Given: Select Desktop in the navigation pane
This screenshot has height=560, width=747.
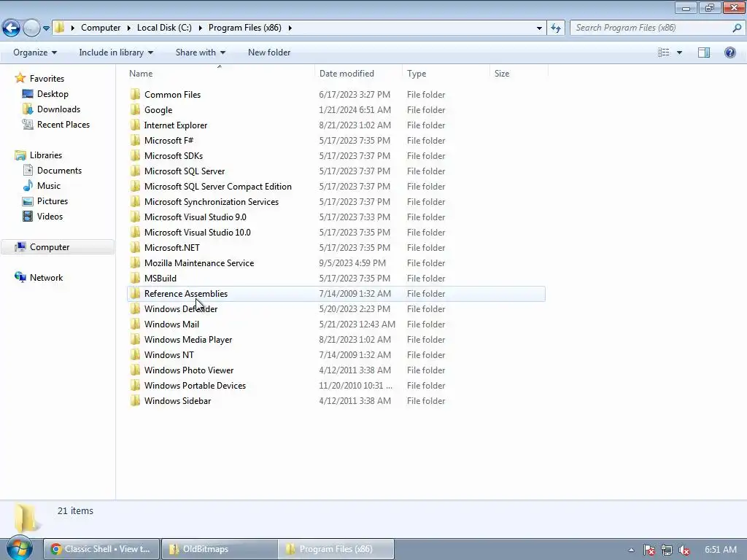Looking at the screenshot, I should (x=53, y=94).
